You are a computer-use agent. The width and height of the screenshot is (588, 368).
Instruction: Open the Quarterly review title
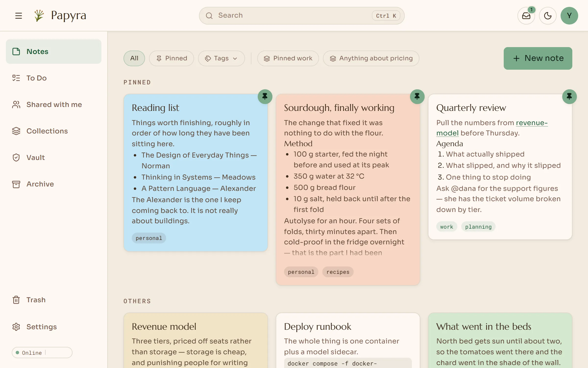[x=471, y=108]
